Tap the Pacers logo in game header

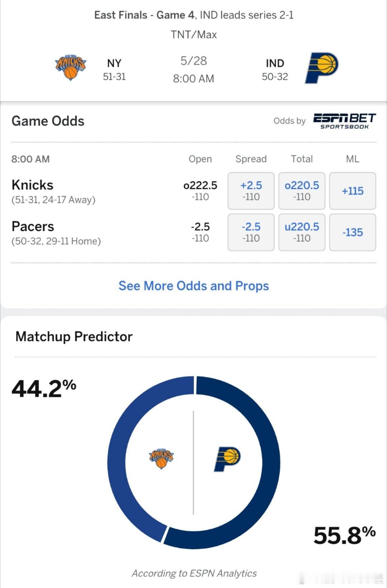coord(321,68)
